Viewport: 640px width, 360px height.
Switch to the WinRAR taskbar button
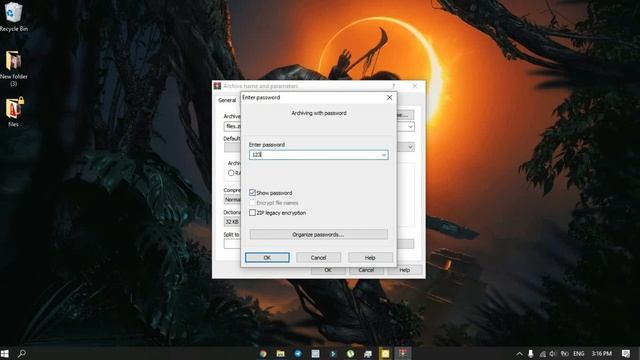tap(403, 353)
